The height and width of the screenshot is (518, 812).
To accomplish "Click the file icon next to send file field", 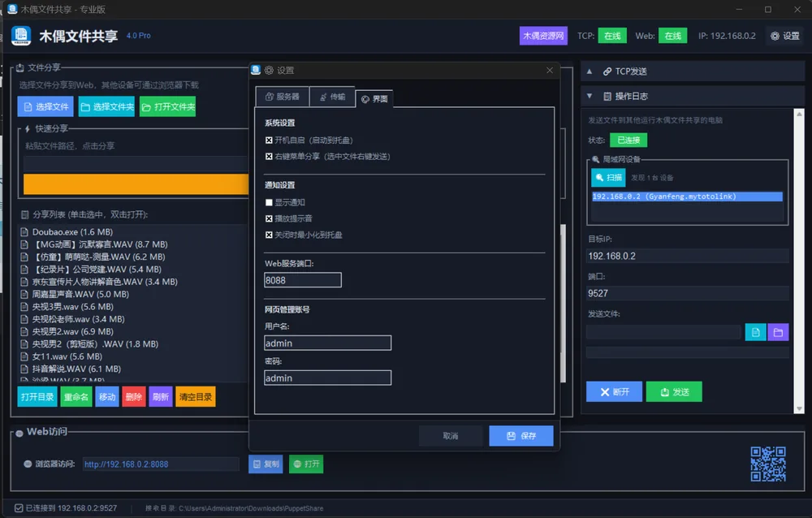I will tap(755, 332).
